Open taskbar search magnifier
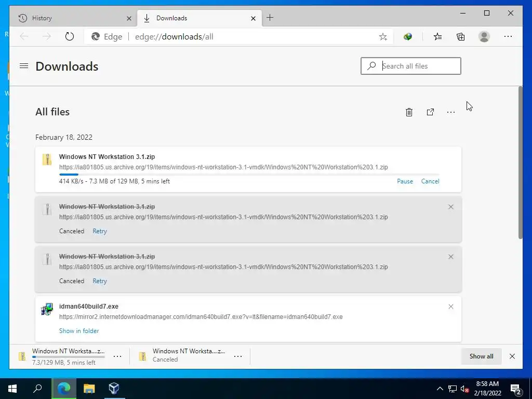 tap(37, 389)
